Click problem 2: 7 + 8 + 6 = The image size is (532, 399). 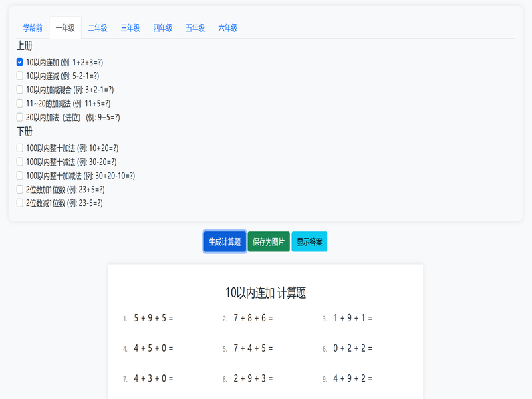point(253,318)
